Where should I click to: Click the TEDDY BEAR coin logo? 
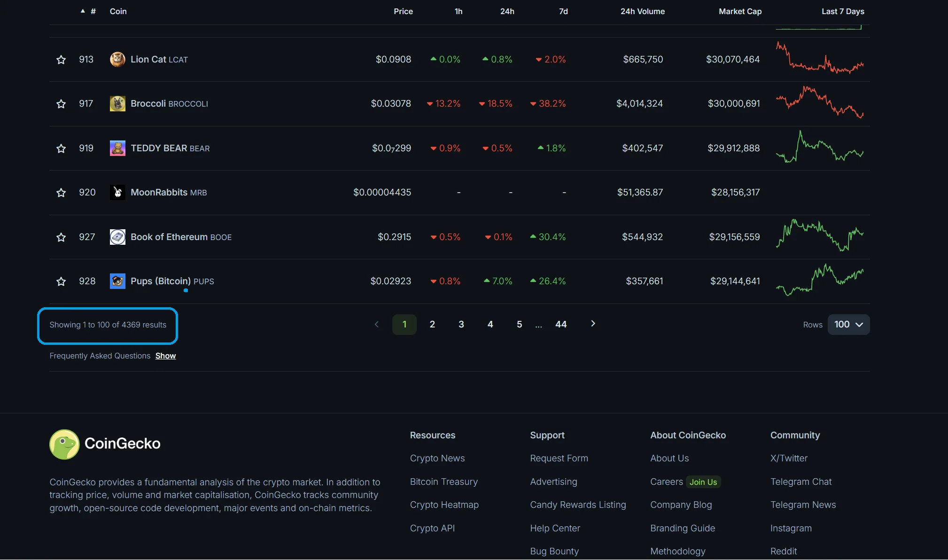[117, 148]
